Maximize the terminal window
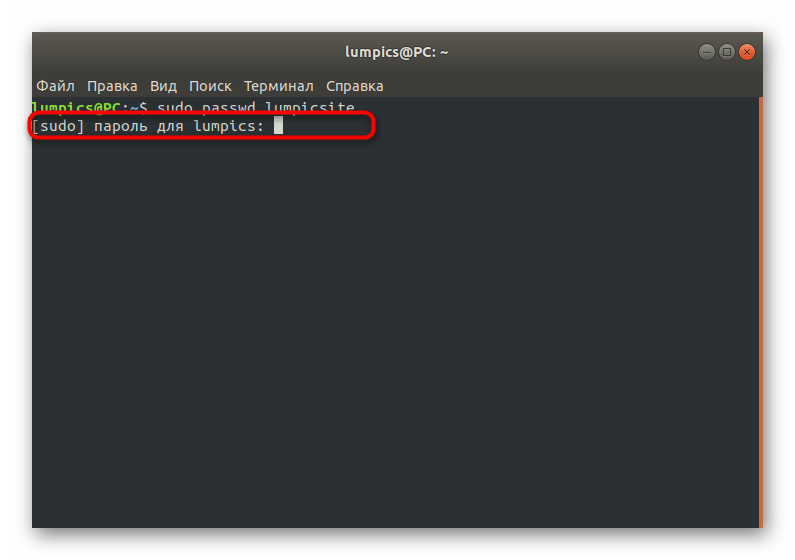This screenshot has height=560, width=795. pyautogui.click(x=727, y=52)
